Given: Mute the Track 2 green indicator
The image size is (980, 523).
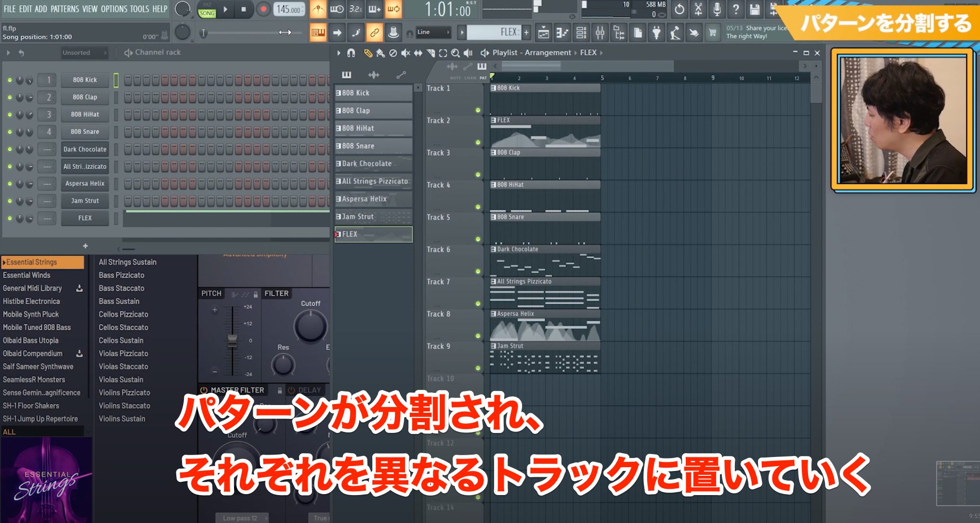Looking at the screenshot, I should coord(478,143).
